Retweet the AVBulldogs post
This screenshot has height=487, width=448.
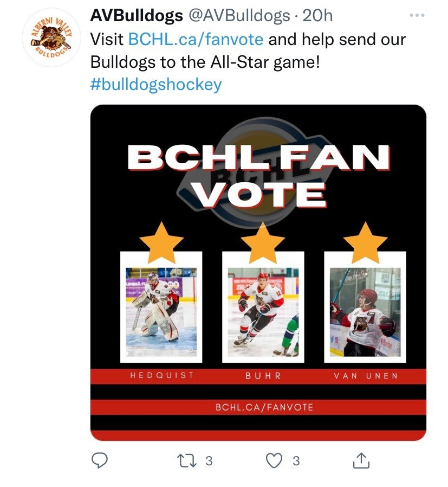186,460
